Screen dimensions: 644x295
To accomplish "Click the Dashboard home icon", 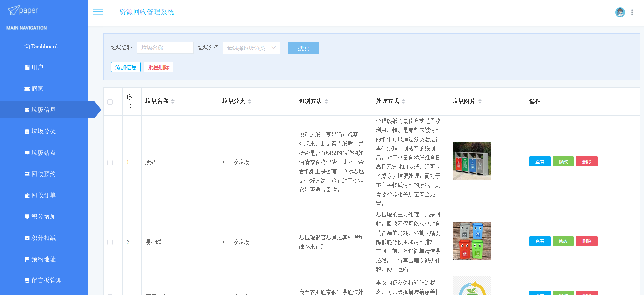I will 27,46.
